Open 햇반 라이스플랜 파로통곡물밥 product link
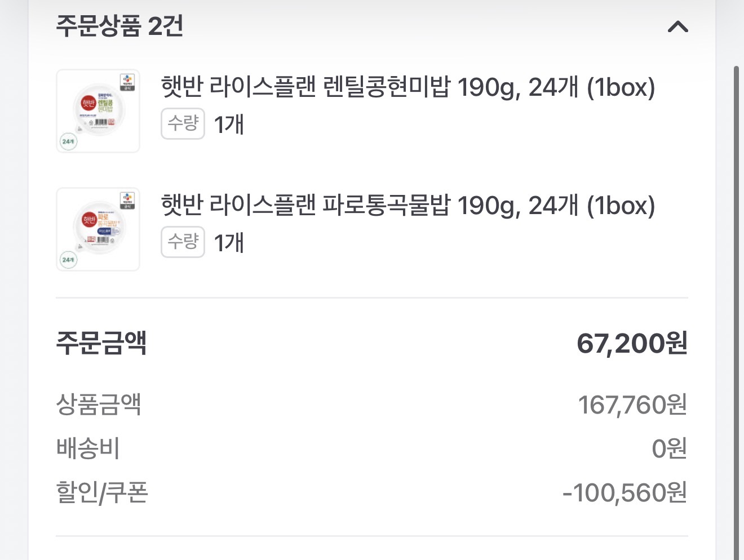744x560 pixels. (408, 206)
